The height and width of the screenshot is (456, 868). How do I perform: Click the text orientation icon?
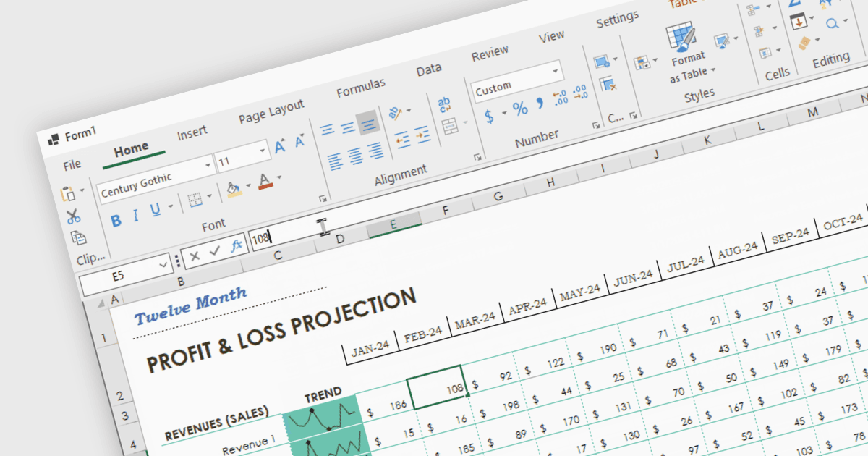[x=395, y=112]
